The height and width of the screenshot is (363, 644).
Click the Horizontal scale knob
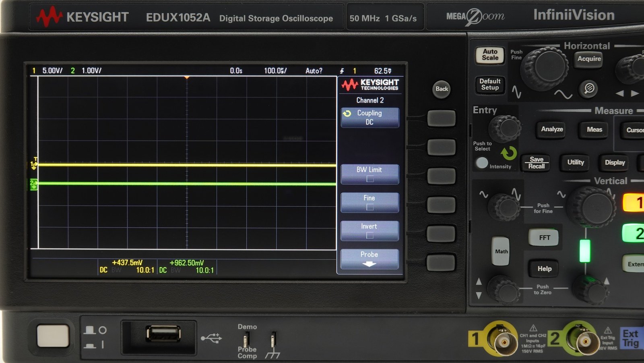pyautogui.click(x=545, y=68)
